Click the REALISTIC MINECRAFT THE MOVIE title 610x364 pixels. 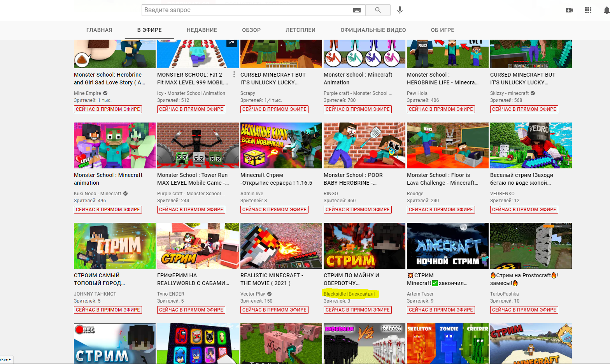(x=272, y=279)
